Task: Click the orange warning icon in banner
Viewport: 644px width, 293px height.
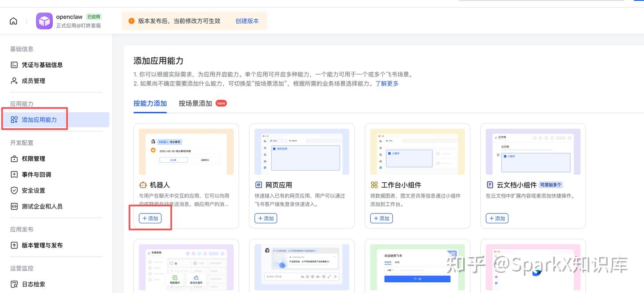Action: click(x=131, y=21)
